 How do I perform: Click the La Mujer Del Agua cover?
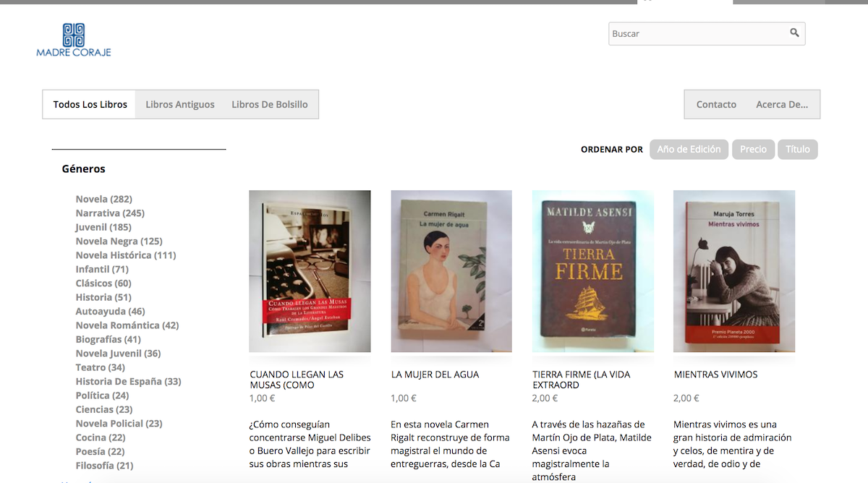point(451,271)
